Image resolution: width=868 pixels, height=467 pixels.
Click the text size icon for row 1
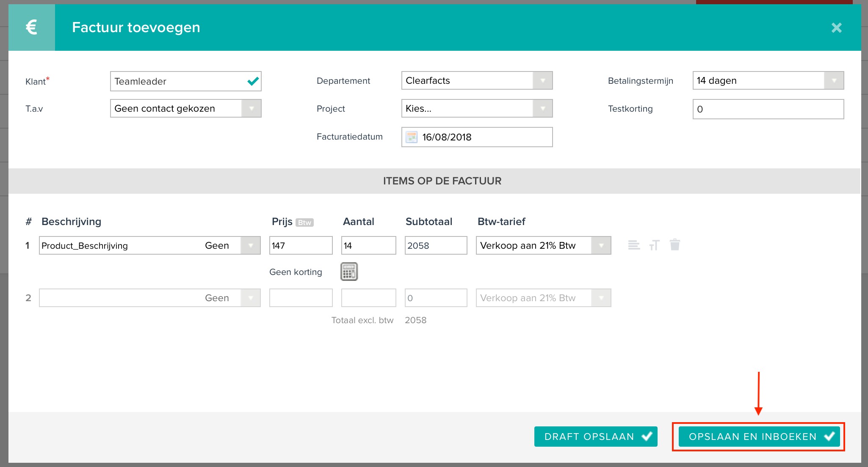coord(654,245)
